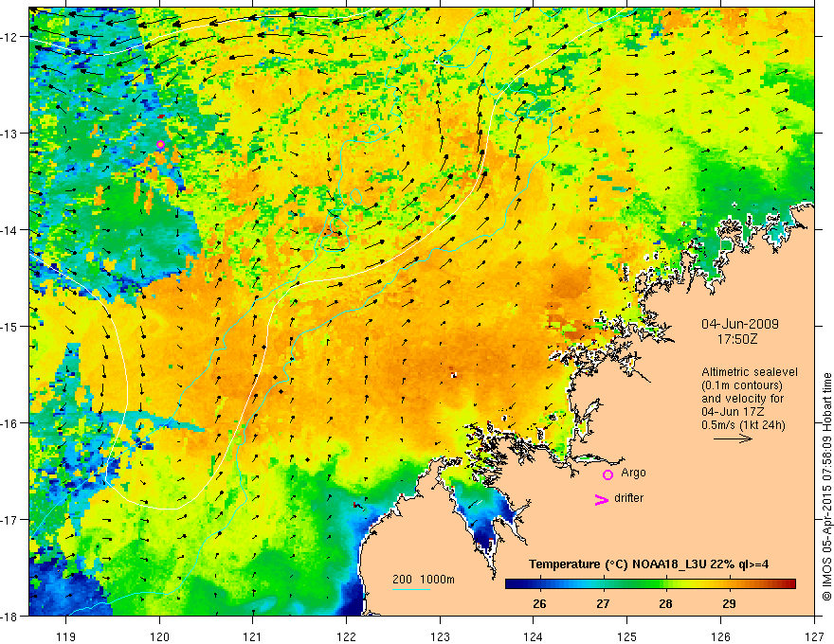Image resolution: width=834 pixels, height=644 pixels.
Task: Click the time text 17:50Z
Action: click(737, 339)
